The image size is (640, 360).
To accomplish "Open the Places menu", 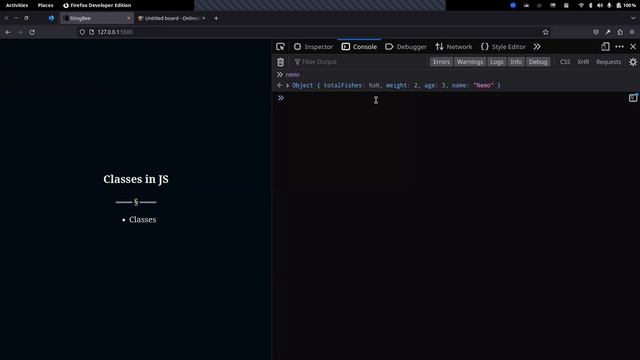I will tap(45, 5).
